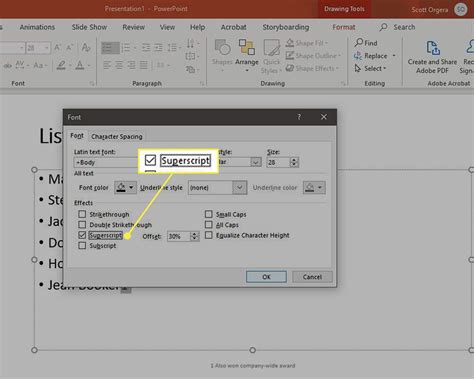Switch to the Character Spacing tab

point(117,137)
